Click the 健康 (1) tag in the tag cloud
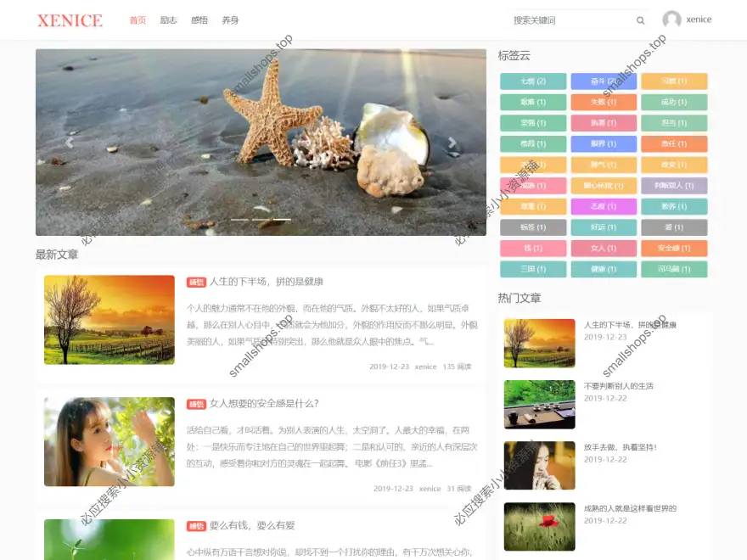 pos(604,269)
